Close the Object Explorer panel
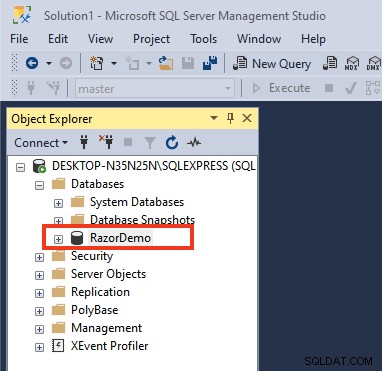 [x=247, y=118]
